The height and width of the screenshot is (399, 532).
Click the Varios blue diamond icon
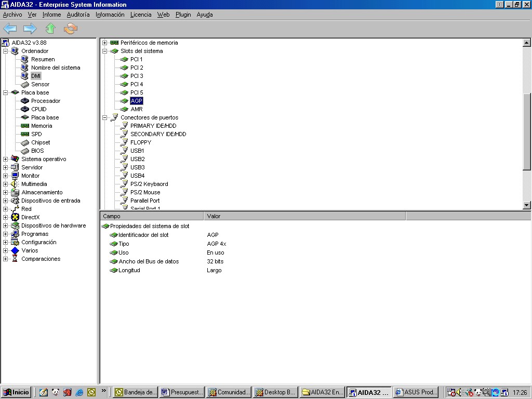pos(15,250)
